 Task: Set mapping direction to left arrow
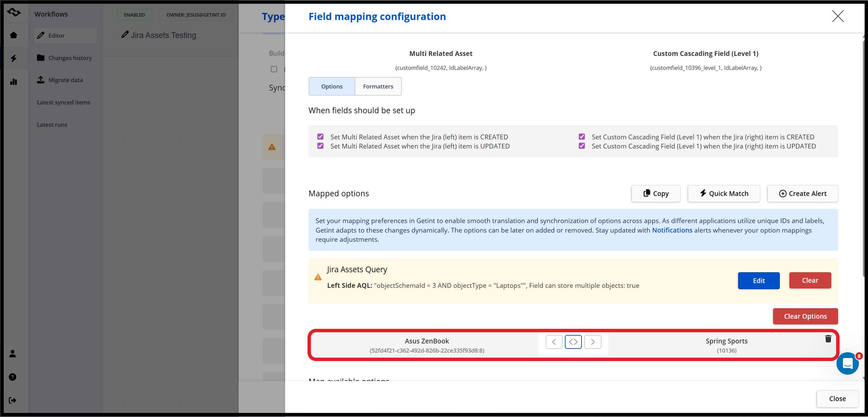pos(554,342)
